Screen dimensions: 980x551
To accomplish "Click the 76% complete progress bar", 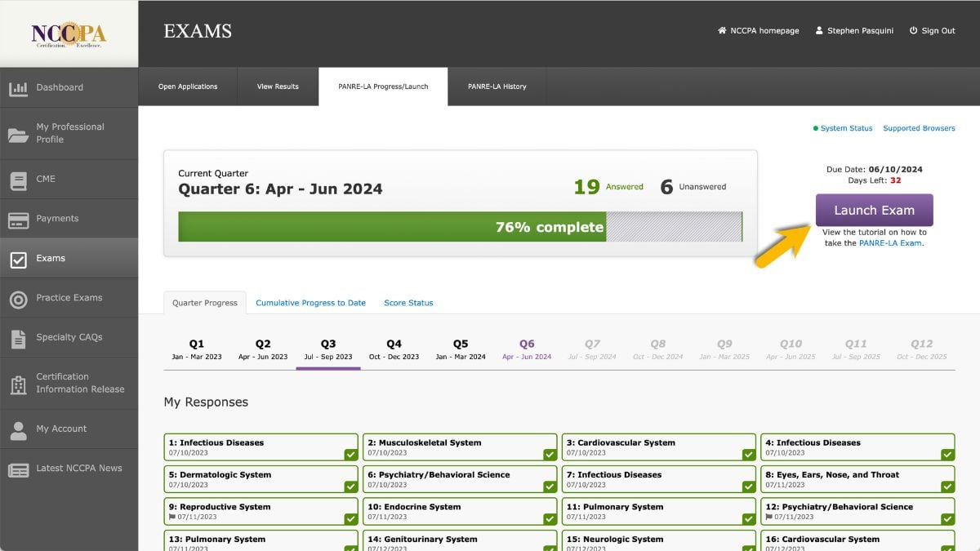I will [x=461, y=227].
